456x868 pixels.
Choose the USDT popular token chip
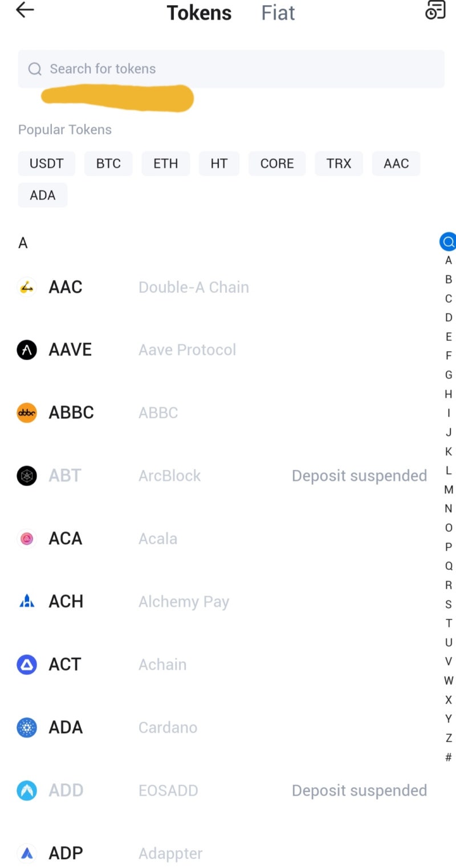pos(47,164)
